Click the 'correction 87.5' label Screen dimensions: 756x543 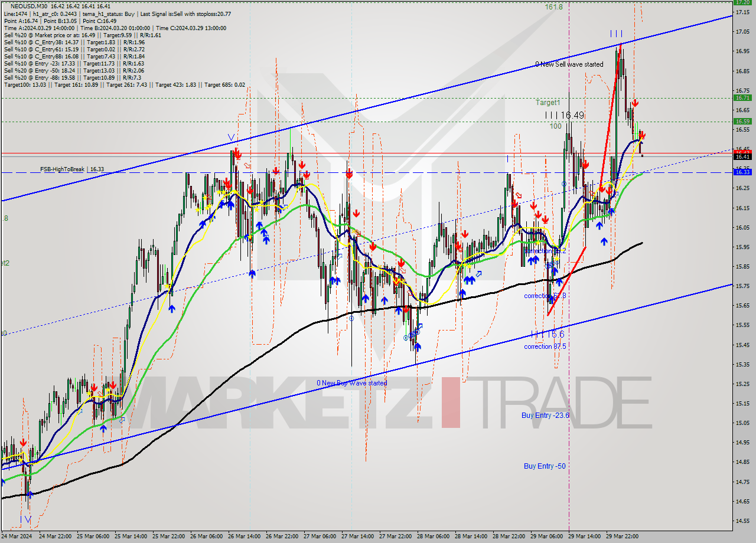(x=545, y=346)
